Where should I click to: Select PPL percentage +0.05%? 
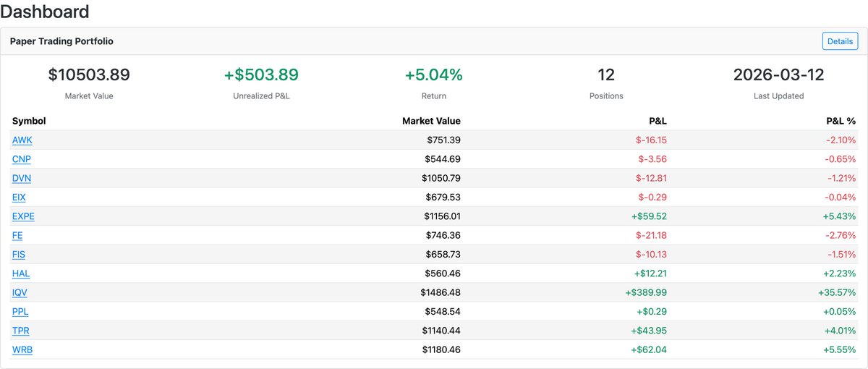click(x=840, y=312)
